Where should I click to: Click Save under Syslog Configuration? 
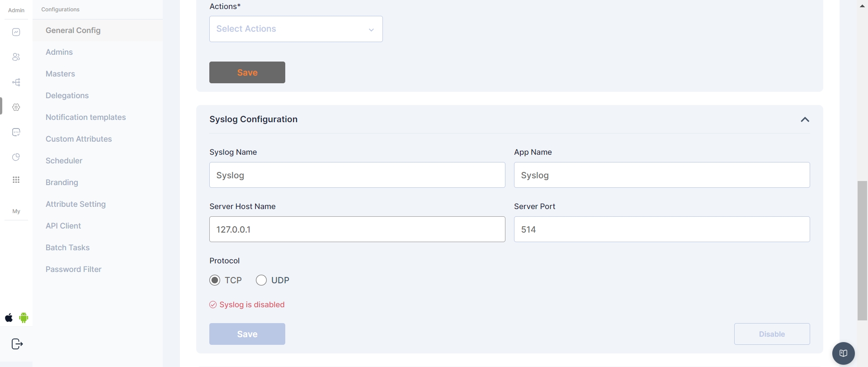(247, 334)
